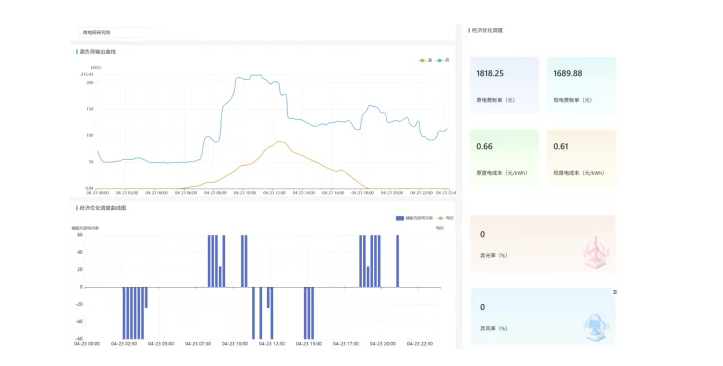Click the 现电费账单（元）label
This screenshot has width=723, height=366.
572,100
